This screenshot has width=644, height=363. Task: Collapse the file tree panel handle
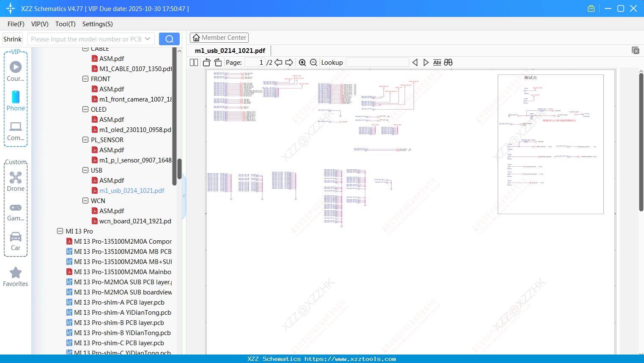pyautogui.click(x=184, y=195)
